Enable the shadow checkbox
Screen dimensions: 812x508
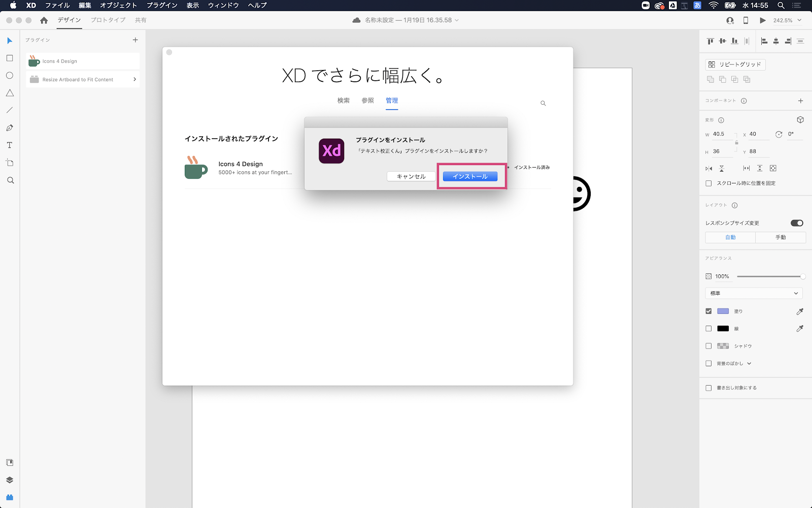pos(708,346)
